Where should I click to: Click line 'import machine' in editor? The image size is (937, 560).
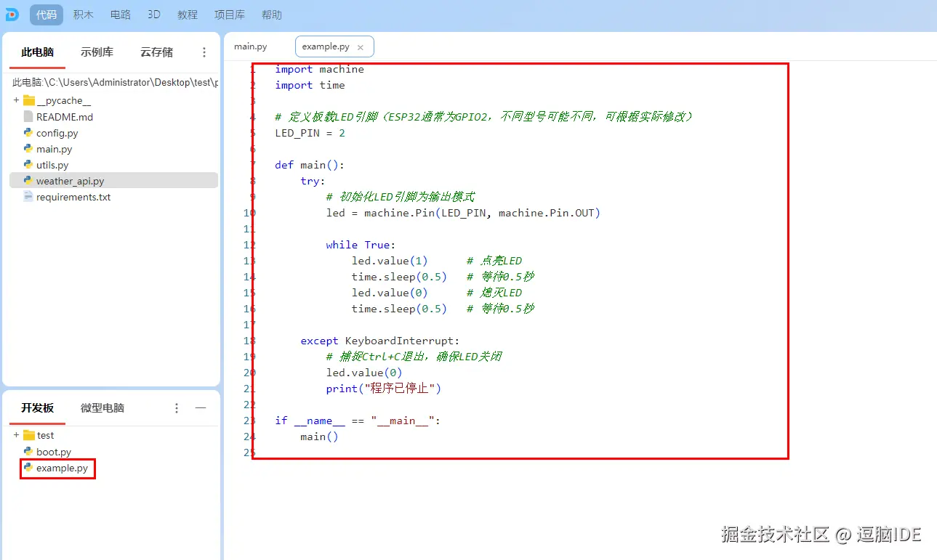(x=320, y=69)
